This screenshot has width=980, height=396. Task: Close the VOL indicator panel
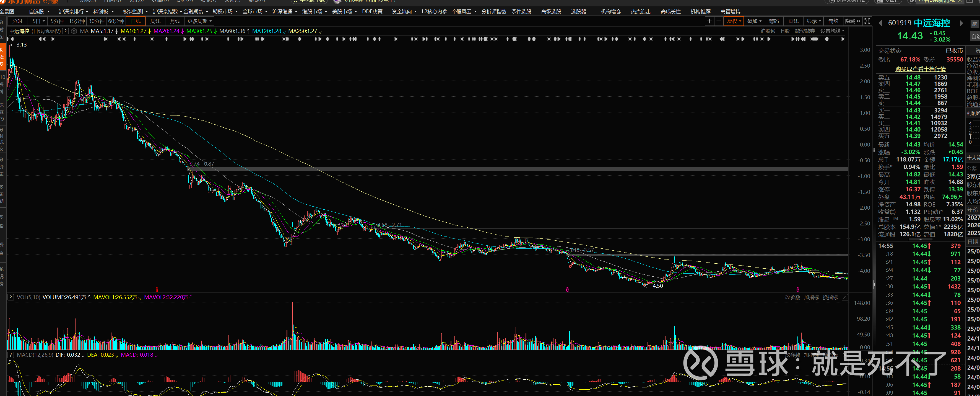[x=844, y=297]
